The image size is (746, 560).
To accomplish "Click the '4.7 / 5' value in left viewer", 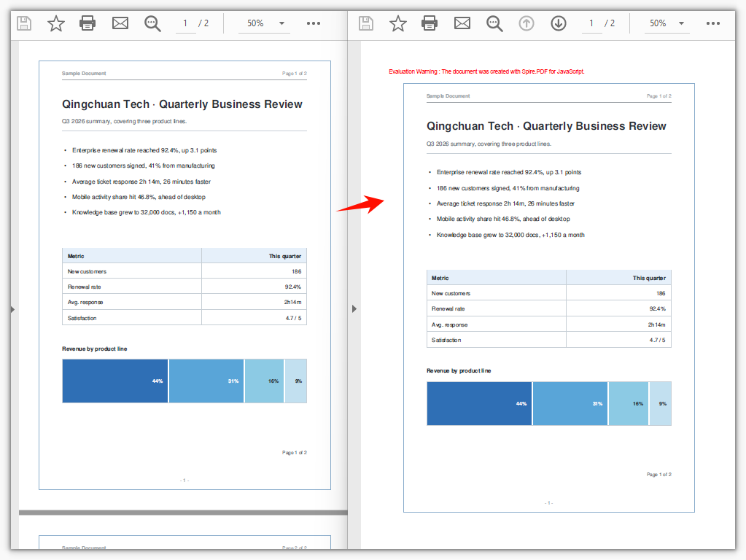I will click(294, 318).
